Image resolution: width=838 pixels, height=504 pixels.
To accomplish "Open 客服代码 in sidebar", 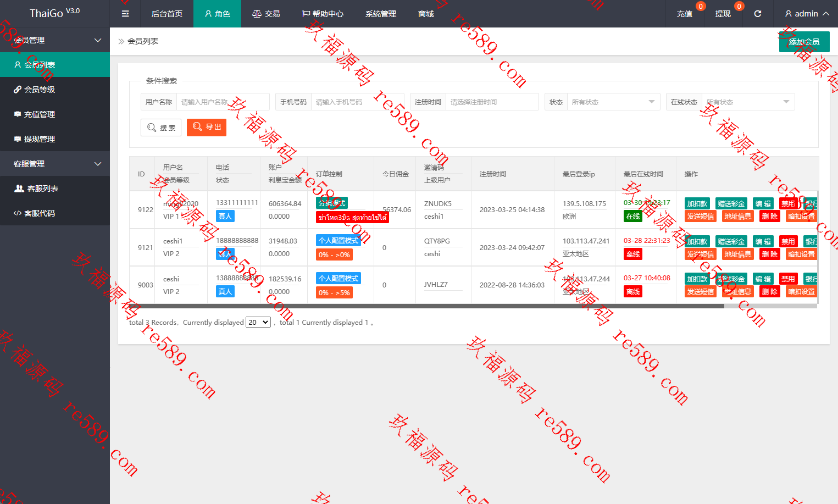I will (x=55, y=213).
